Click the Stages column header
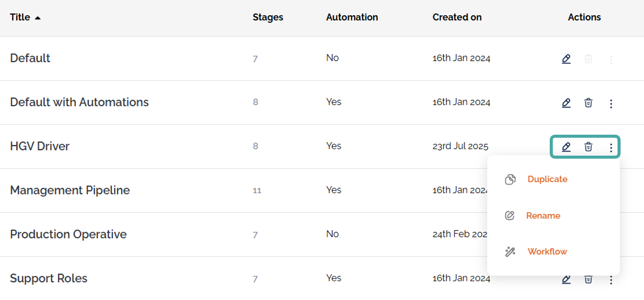Viewport: 644px width, 300px height. [267, 17]
